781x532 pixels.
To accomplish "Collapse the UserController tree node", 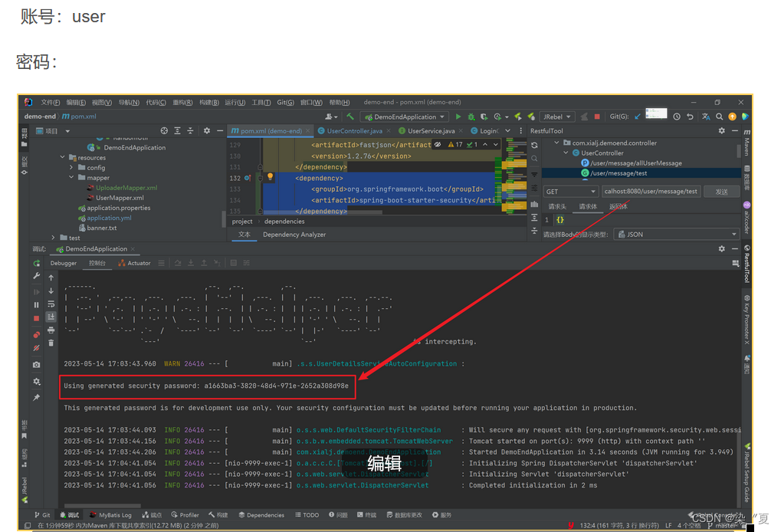I will click(565, 153).
